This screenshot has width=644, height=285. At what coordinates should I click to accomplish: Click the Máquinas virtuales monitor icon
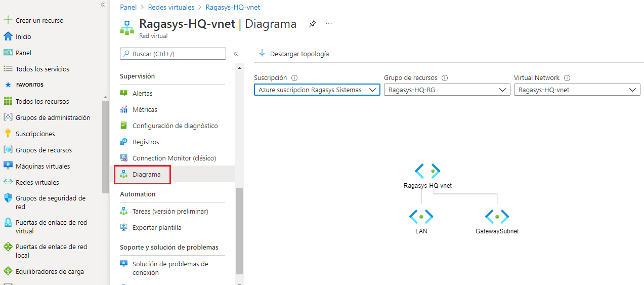click(8, 166)
